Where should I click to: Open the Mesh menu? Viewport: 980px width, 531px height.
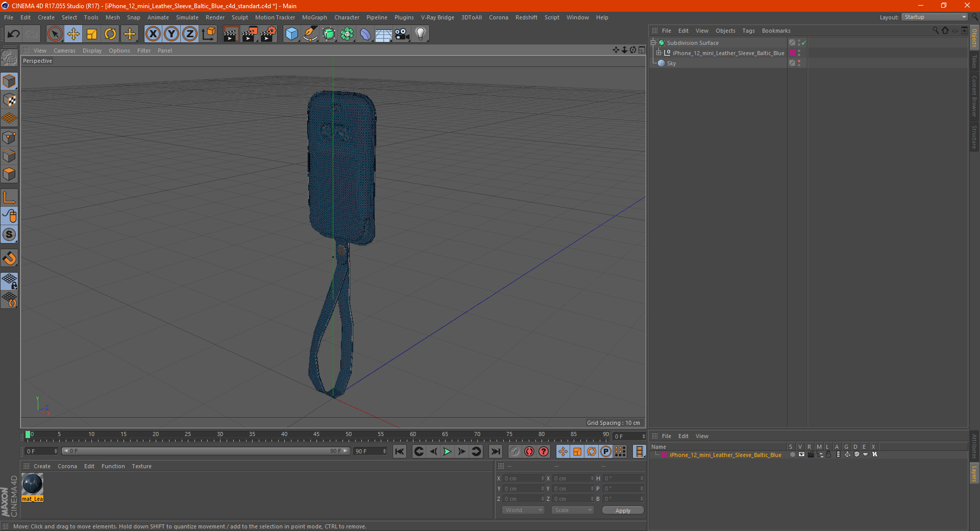[112, 17]
